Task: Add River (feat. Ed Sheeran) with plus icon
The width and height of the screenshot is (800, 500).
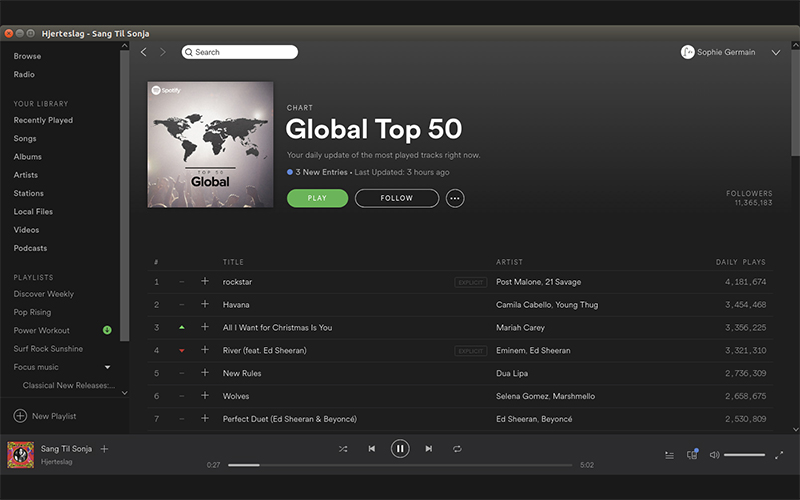Action: point(205,350)
